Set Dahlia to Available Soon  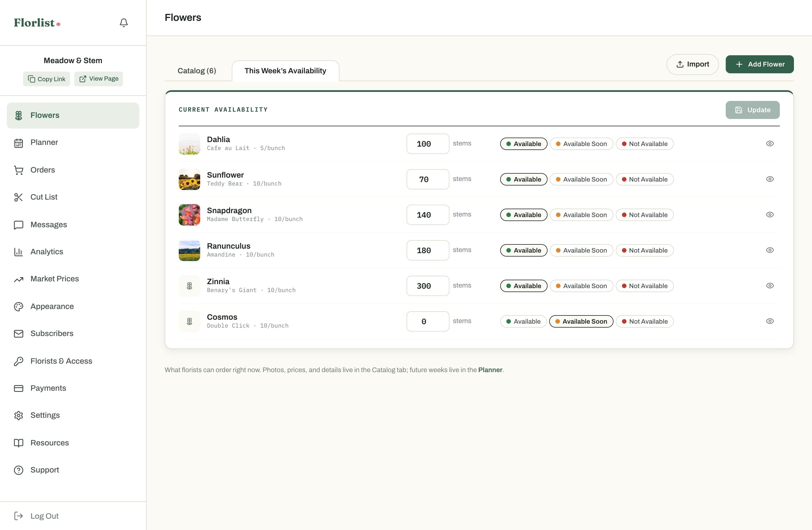coord(581,144)
